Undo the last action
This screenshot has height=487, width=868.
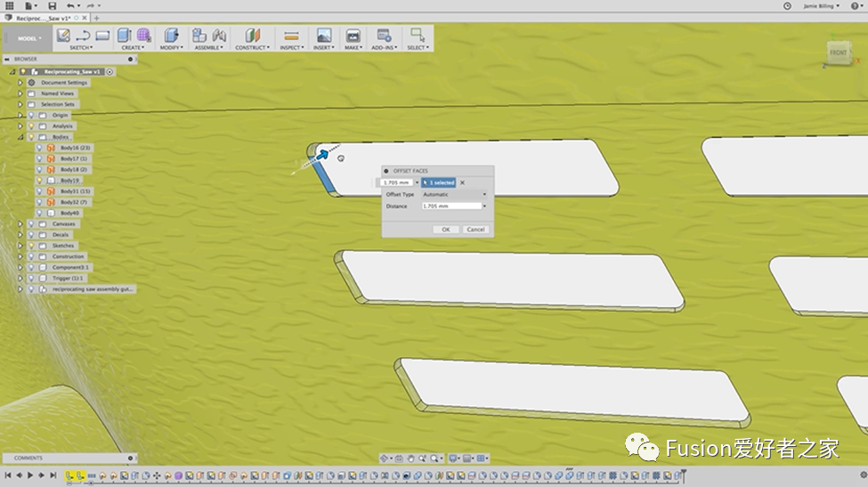tap(70, 5)
